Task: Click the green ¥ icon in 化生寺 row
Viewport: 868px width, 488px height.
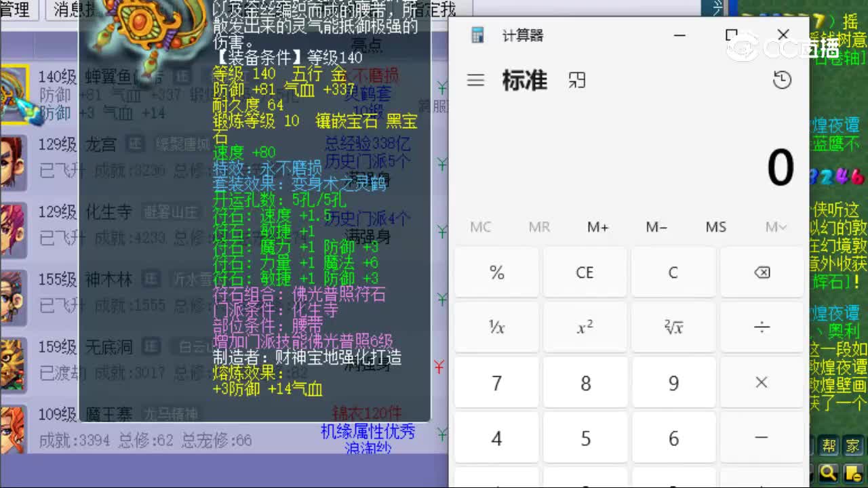Action: click(442, 231)
